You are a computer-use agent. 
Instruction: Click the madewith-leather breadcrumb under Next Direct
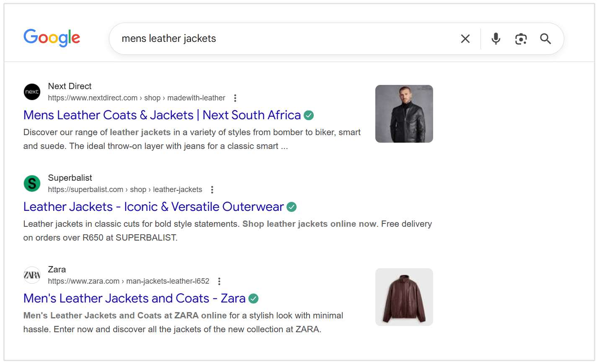(196, 97)
